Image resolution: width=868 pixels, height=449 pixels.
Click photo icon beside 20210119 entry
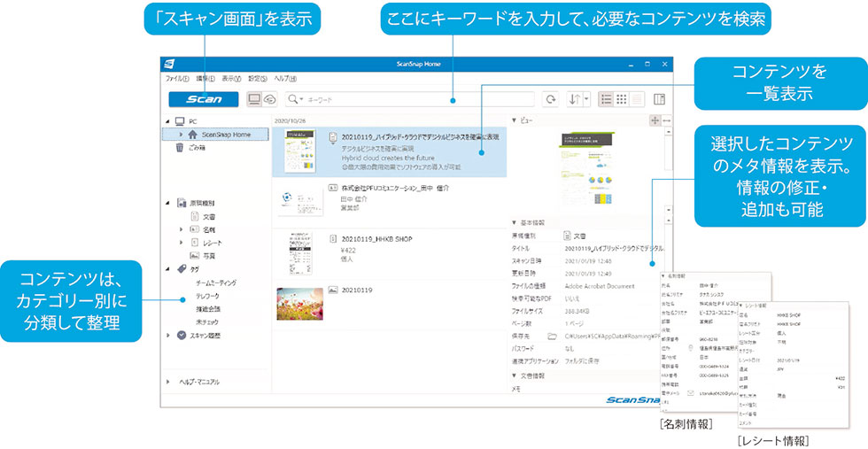click(x=333, y=290)
